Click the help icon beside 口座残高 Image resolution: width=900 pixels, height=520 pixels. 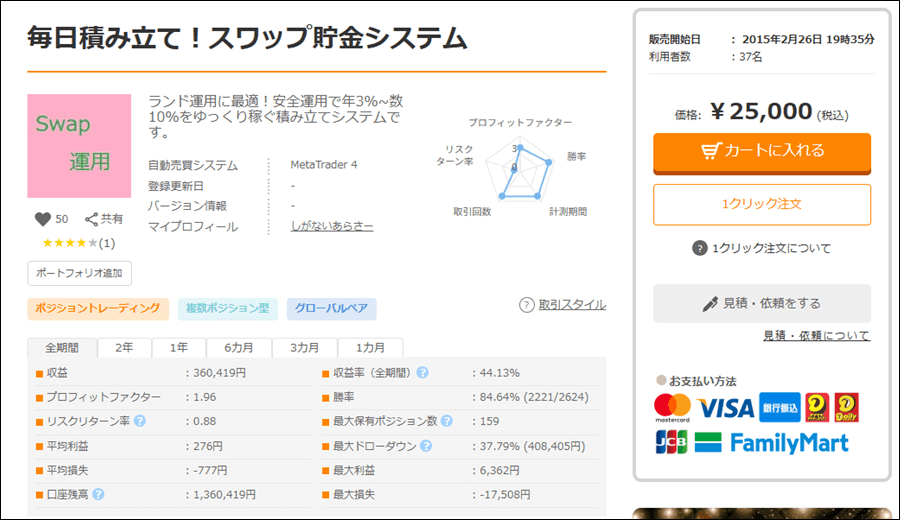point(99,493)
